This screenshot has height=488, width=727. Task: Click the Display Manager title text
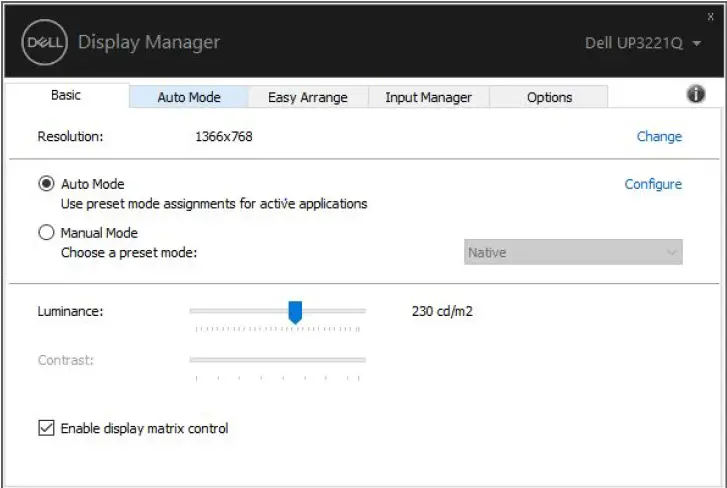149,42
